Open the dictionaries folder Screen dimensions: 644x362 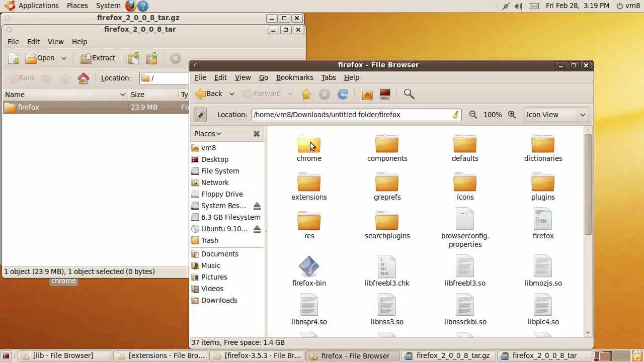[543, 148]
